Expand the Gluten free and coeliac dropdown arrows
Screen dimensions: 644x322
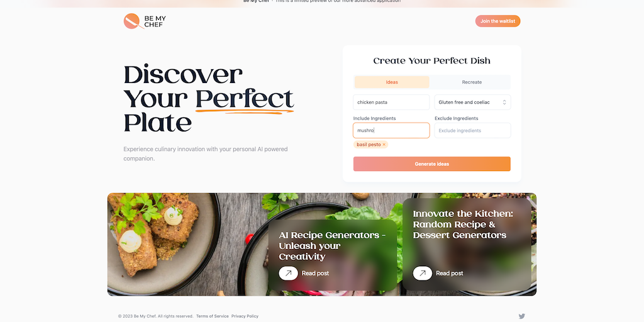tap(504, 103)
